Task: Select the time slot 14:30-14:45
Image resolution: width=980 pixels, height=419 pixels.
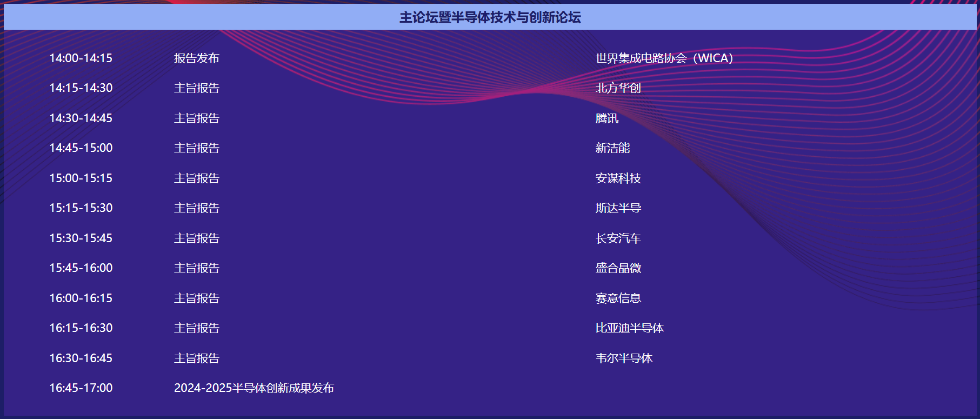Action: 81,118
